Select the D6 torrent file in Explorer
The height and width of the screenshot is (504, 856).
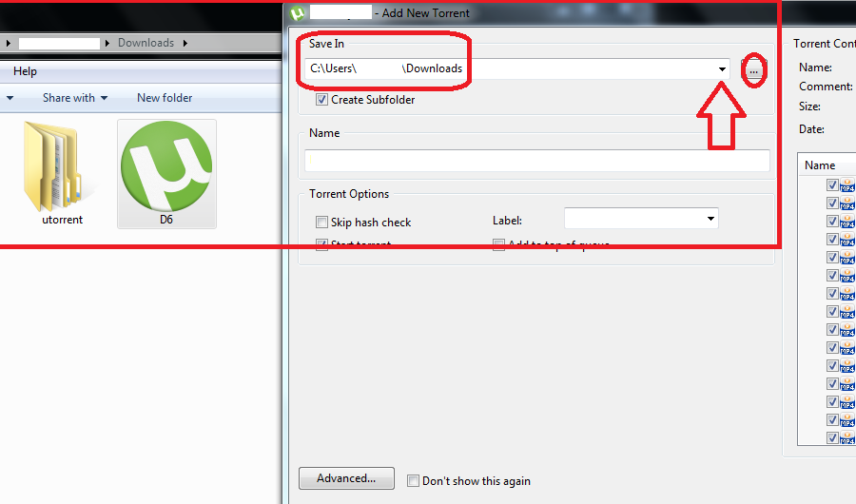pyautogui.click(x=166, y=174)
